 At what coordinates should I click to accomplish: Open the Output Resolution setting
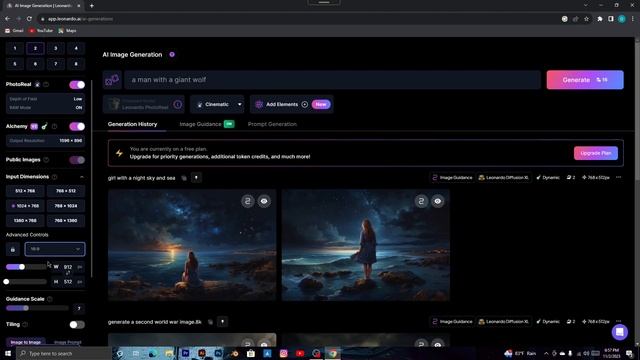tap(45, 141)
